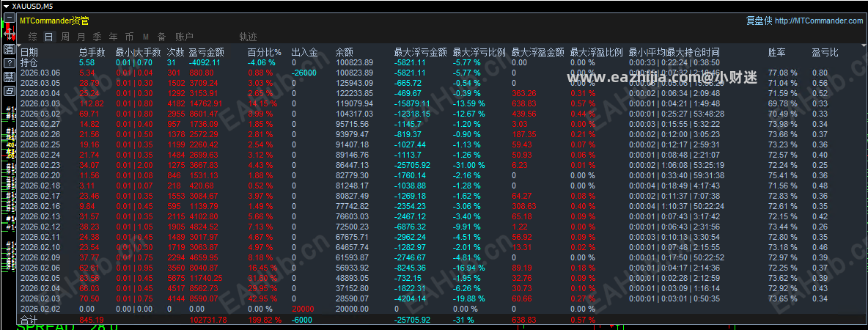Click the 余额 column header
The height and width of the screenshot is (330, 868).
tap(345, 53)
